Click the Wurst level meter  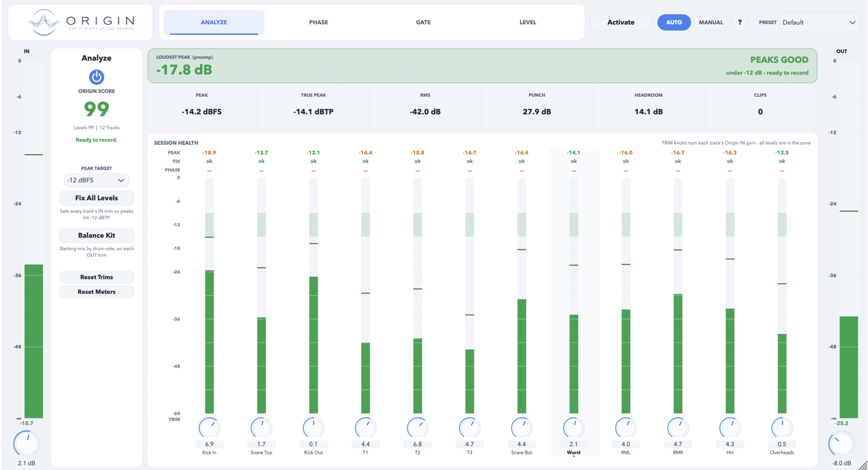point(574,295)
